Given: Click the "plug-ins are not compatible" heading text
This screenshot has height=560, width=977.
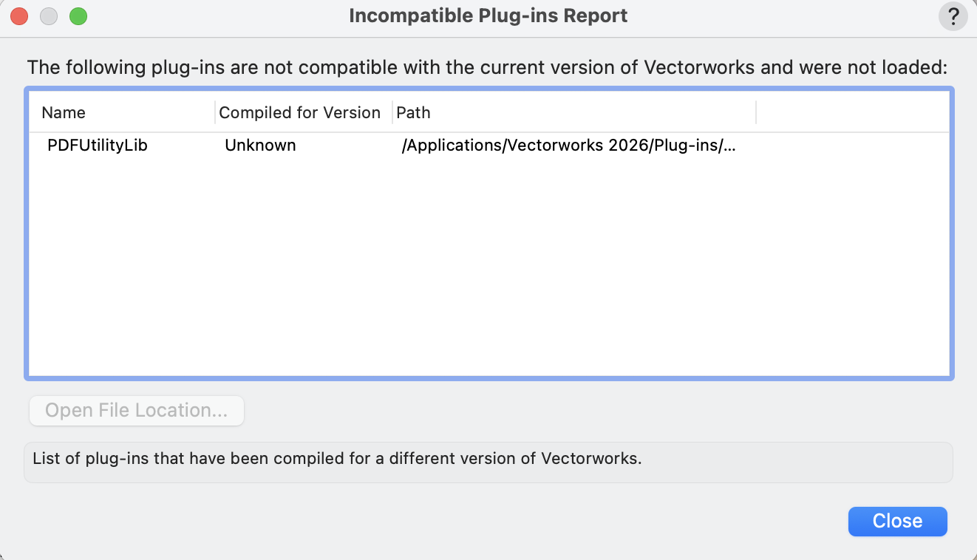Looking at the screenshot, I should click(487, 68).
